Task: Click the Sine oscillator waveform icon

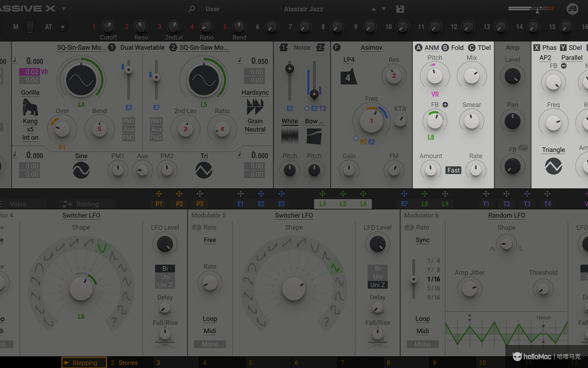Action: coord(81,171)
